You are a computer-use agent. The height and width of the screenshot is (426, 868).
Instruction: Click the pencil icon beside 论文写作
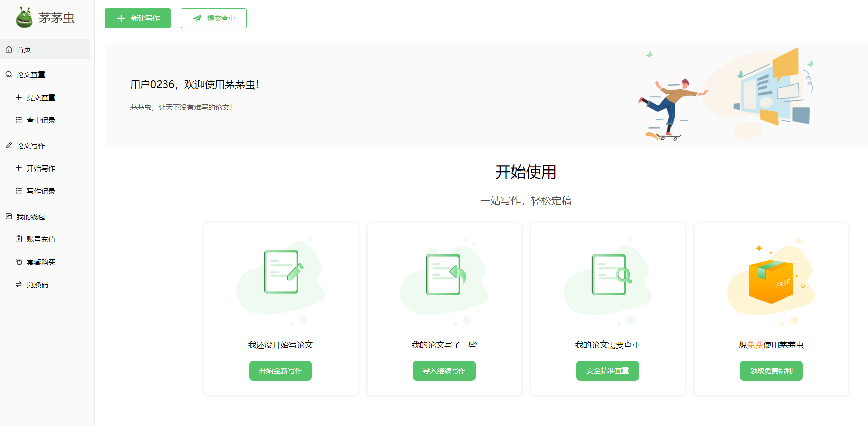pos(9,145)
